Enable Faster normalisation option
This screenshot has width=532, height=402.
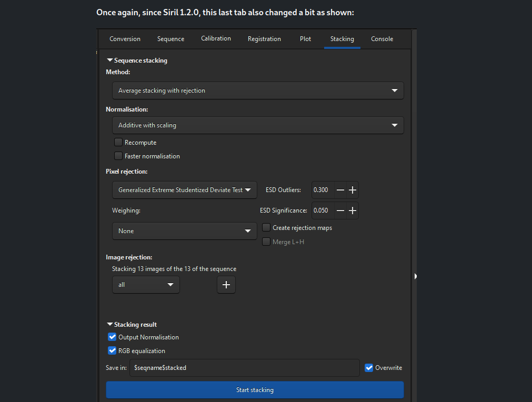[118, 156]
